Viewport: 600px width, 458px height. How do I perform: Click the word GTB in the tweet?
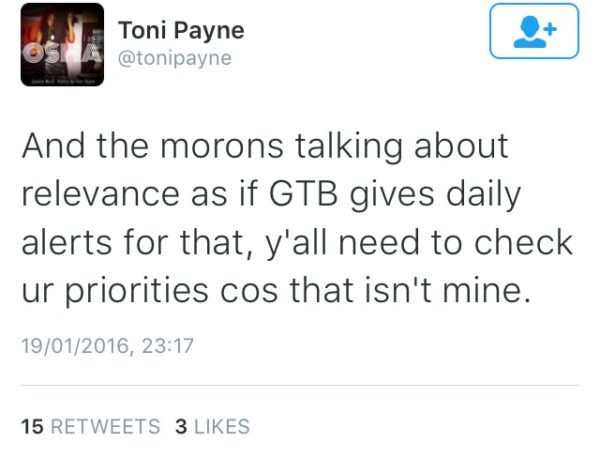click(303, 194)
